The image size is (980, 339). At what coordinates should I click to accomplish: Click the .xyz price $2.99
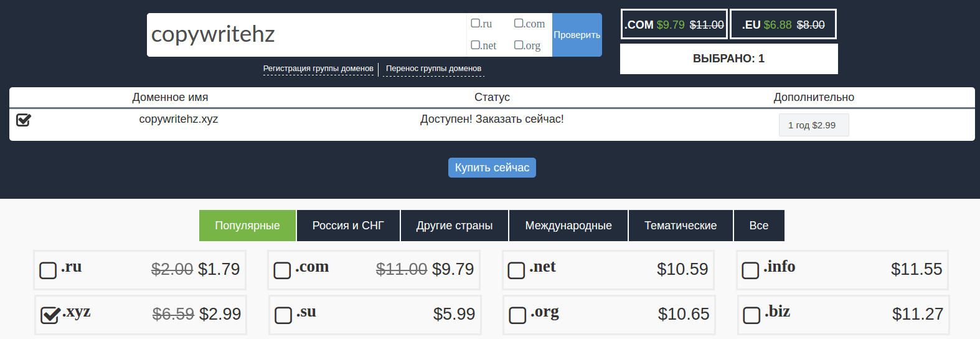point(220,314)
